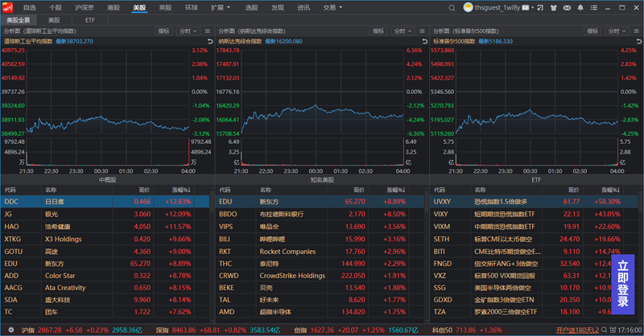
Task: Expand the 分时 dropdown on Dow Jones chart
Action: [x=188, y=31]
